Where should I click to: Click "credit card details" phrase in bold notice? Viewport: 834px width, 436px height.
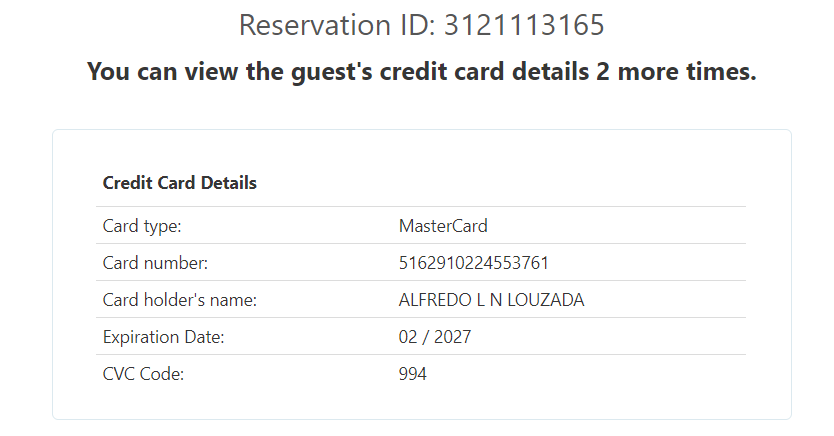pos(476,72)
